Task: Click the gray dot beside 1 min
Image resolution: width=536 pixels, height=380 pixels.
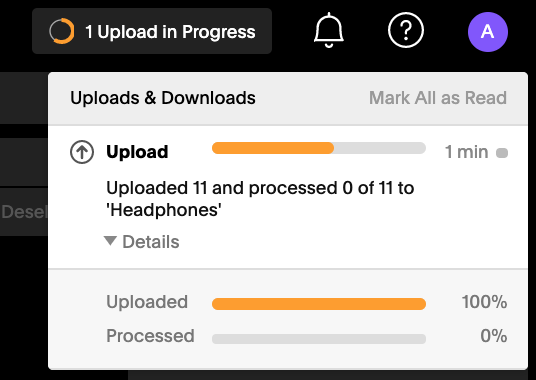Action: coord(502,153)
